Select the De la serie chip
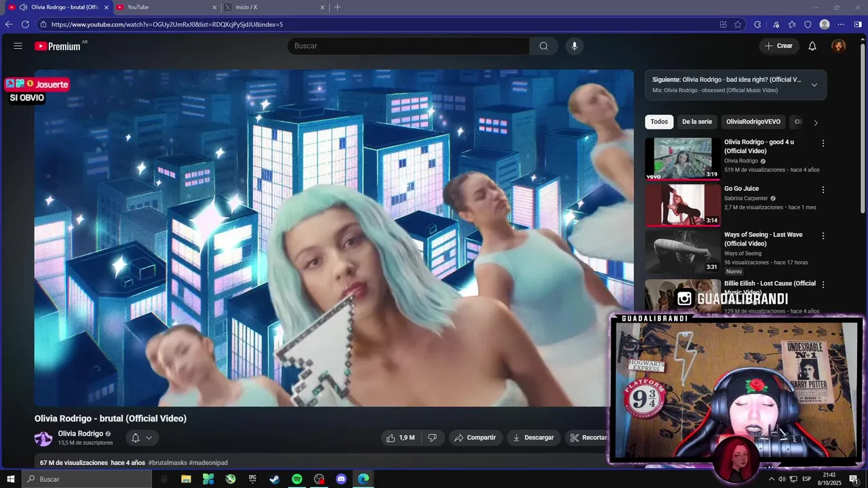This screenshot has width=868, height=488. [x=697, y=122]
